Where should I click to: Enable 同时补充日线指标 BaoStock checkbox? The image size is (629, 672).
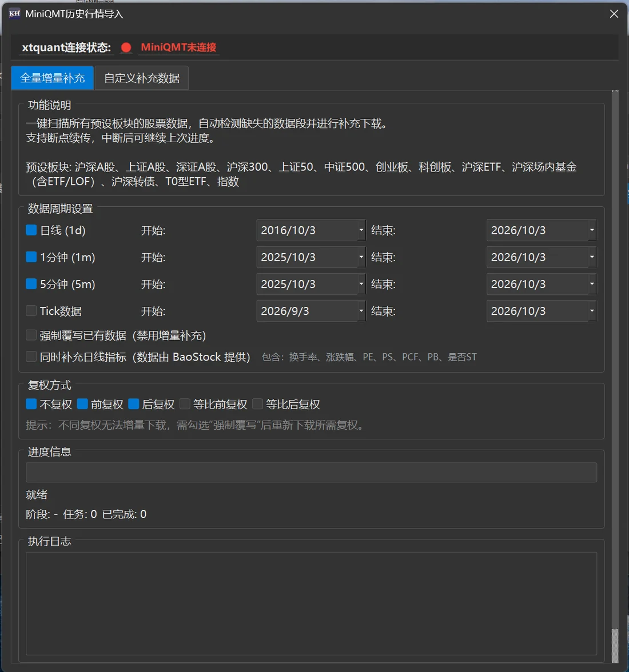pyautogui.click(x=31, y=357)
